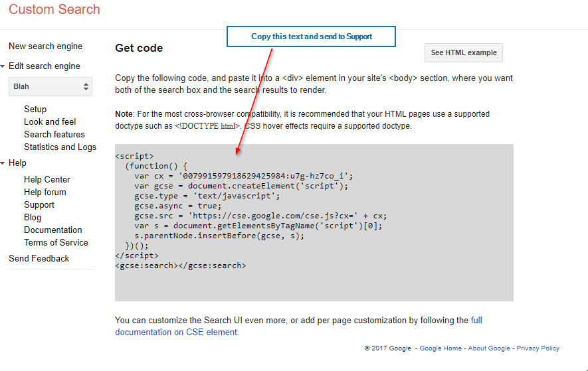Screen dimensions: 588x371
Task: Click the See HTML example button
Action: (x=464, y=52)
